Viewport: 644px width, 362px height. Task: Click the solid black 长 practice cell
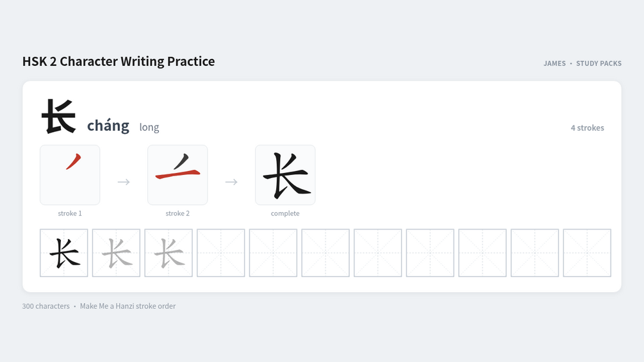coord(63,253)
